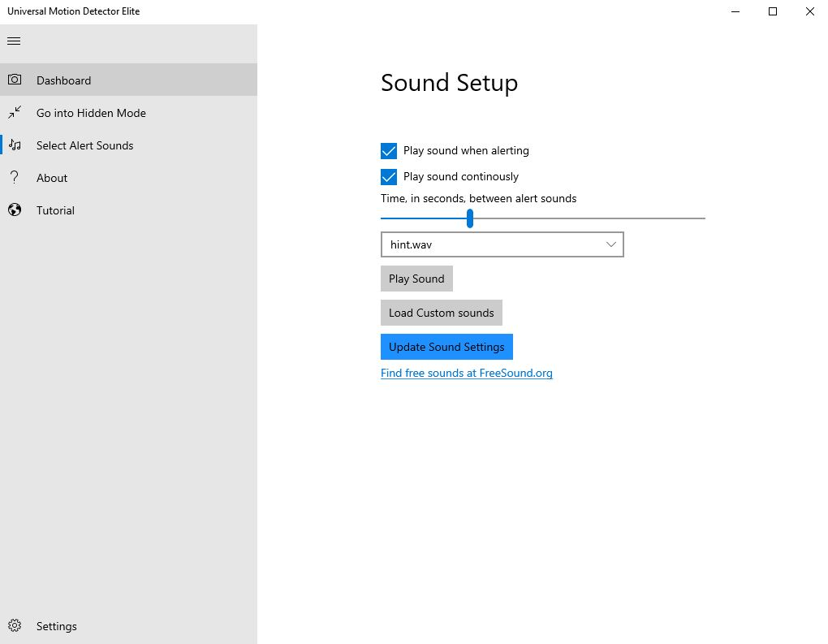
Task: Open the Settings gear icon
Action: 14,625
